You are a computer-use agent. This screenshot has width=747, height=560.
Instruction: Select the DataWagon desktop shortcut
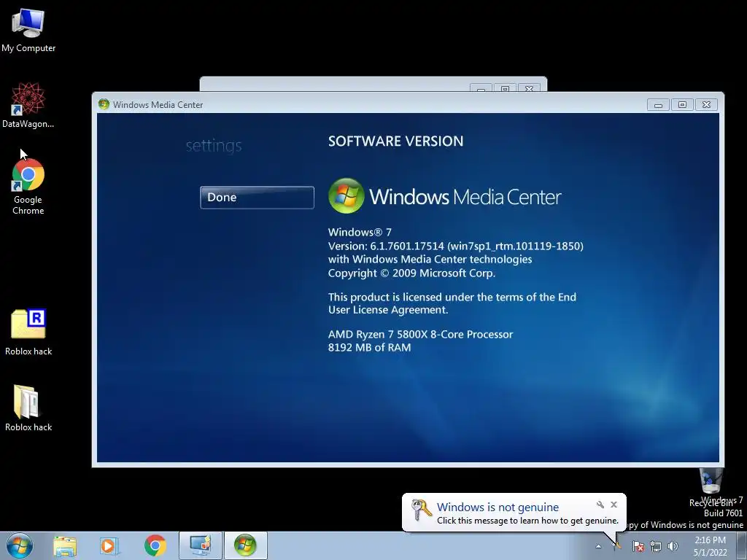click(28, 106)
